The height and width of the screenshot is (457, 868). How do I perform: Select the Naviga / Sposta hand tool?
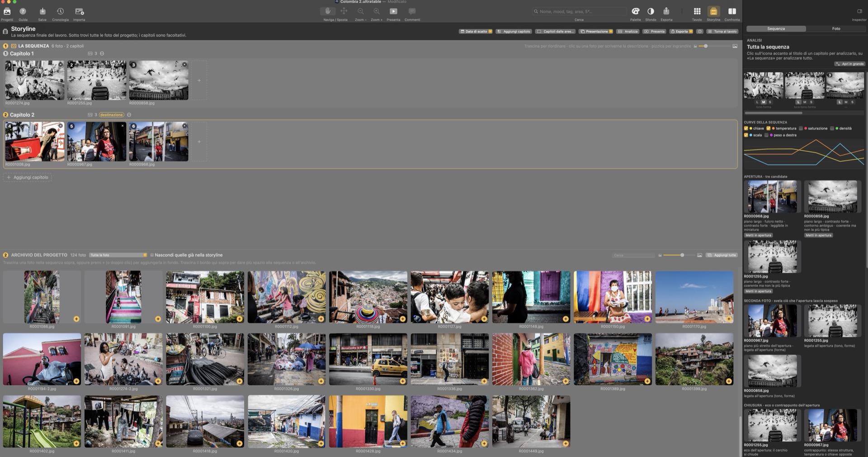click(x=328, y=11)
